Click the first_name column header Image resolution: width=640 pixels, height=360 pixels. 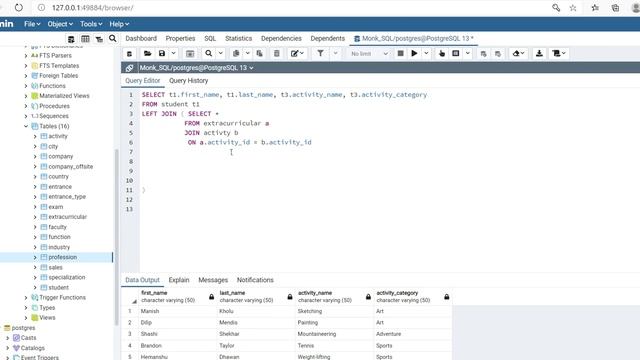177,296
